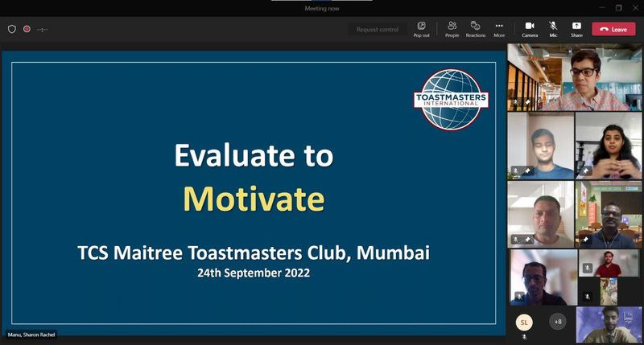644x345 pixels.
Task: Click the Toastmasters International logo
Action: pyautogui.click(x=451, y=100)
